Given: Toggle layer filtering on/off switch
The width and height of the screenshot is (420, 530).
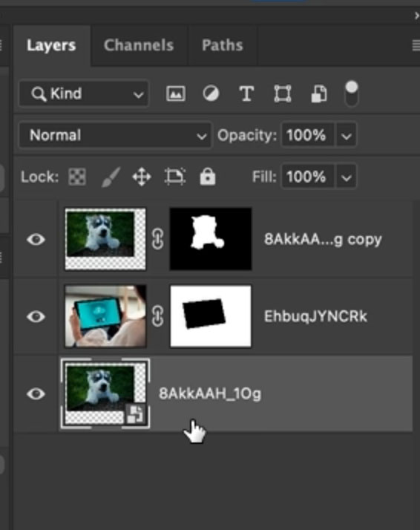Looking at the screenshot, I should (x=352, y=94).
